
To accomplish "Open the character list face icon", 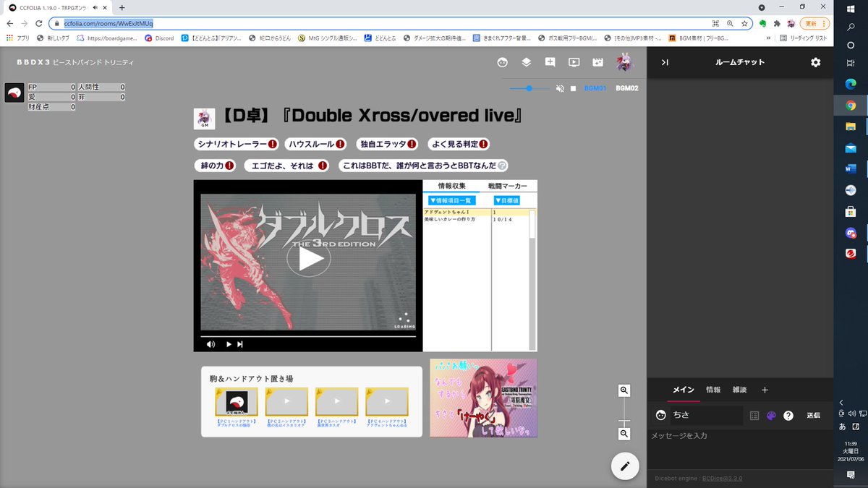I will pos(503,62).
